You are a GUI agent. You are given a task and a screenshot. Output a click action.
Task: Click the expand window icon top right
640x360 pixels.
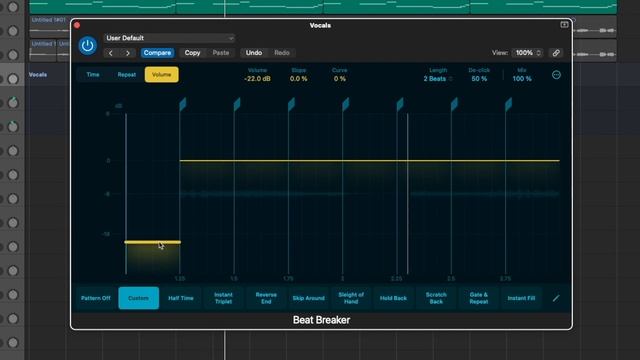point(564,24)
